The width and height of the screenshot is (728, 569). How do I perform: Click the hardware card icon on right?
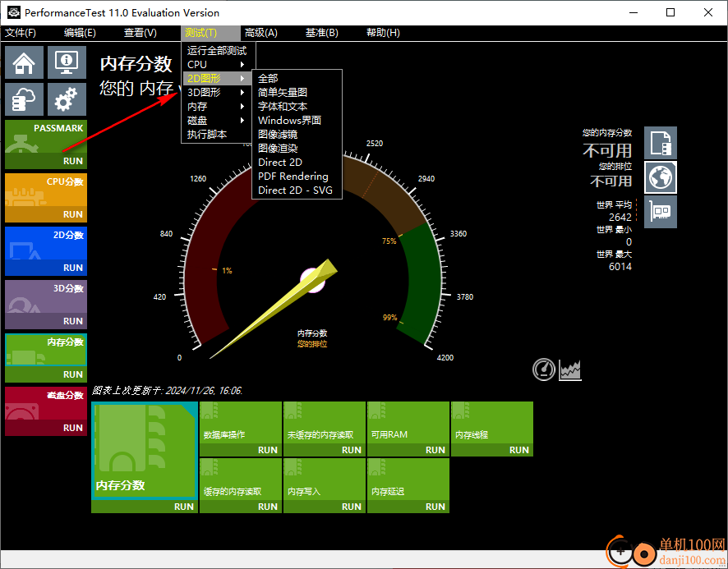click(x=661, y=212)
